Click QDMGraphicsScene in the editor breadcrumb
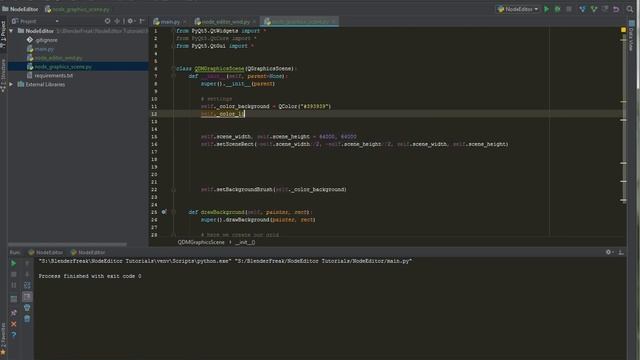640x360 pixels. pyautogui.click(x=201, y=242)
